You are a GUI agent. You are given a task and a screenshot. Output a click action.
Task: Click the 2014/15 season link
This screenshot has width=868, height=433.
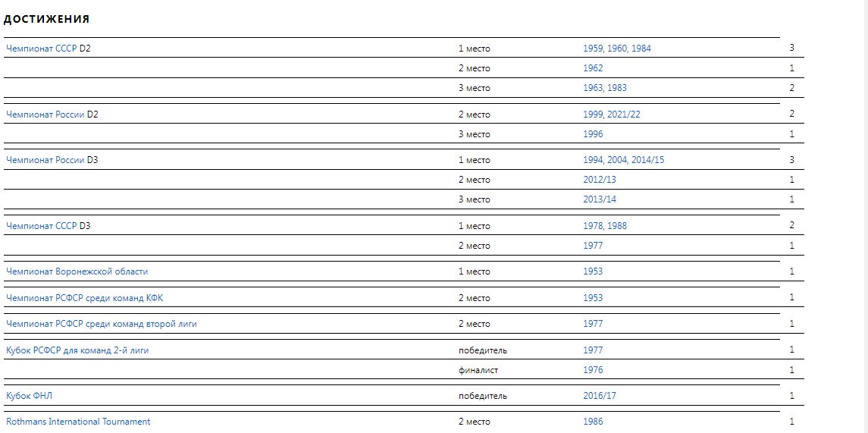click(x=647, y=160)
